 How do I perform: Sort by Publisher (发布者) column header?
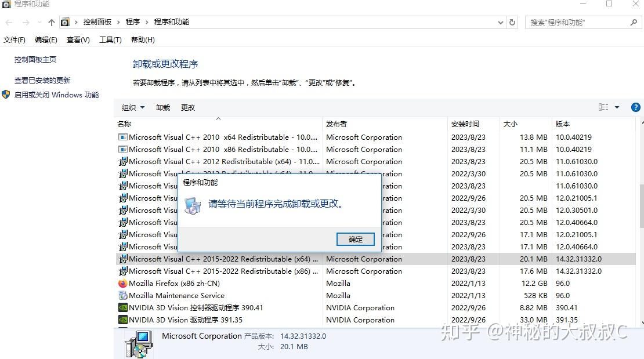pyautogui.click(x=385, y=124)
